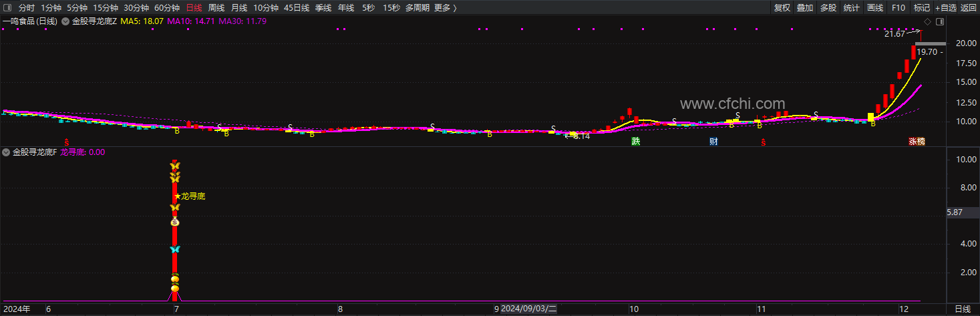
Task: Click the money bag signal icon
Action: (x=175, y=221)
